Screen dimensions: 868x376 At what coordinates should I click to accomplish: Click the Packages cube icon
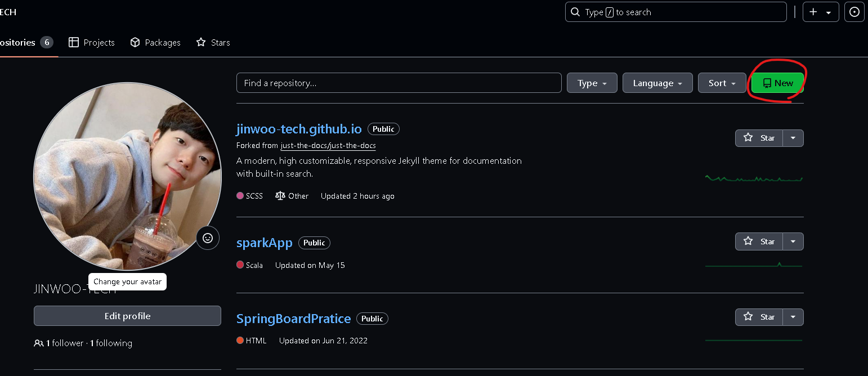(135, 42)
